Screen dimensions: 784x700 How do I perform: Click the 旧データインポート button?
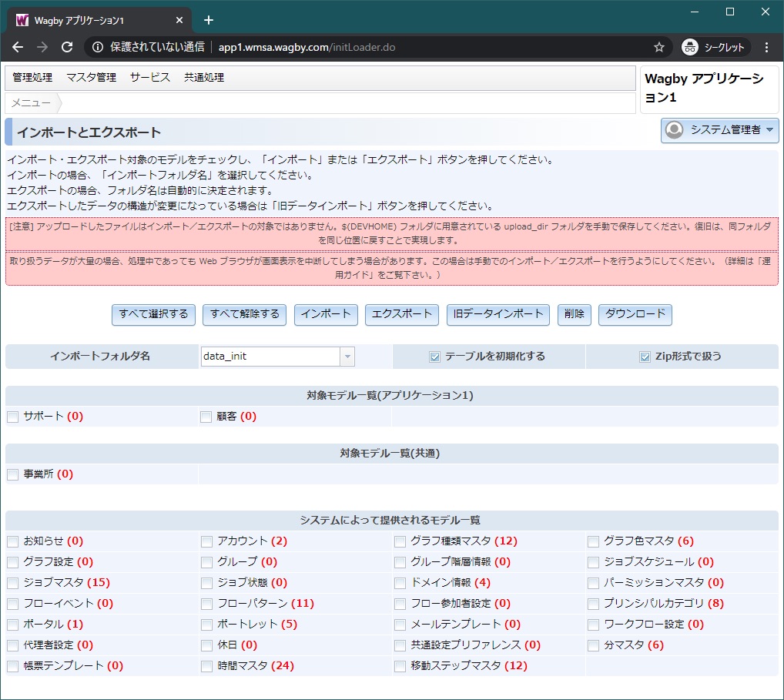(x=498, y=314)
